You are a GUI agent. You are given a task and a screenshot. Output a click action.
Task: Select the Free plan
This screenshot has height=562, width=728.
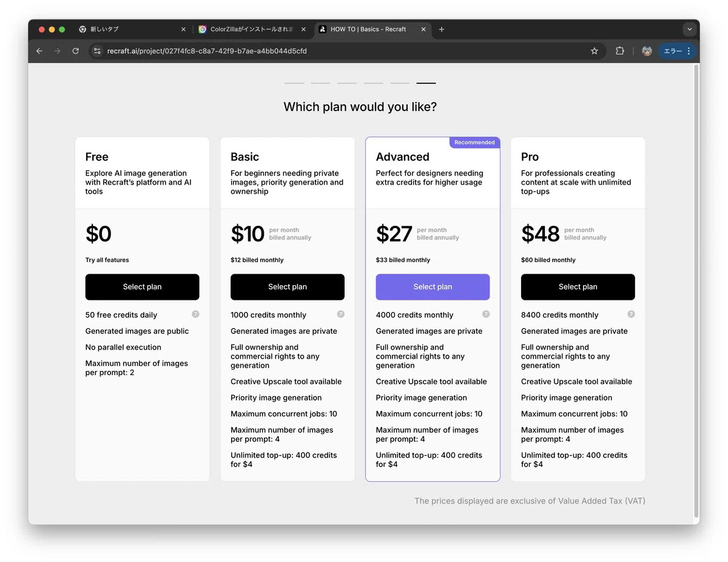pos(142,287)
